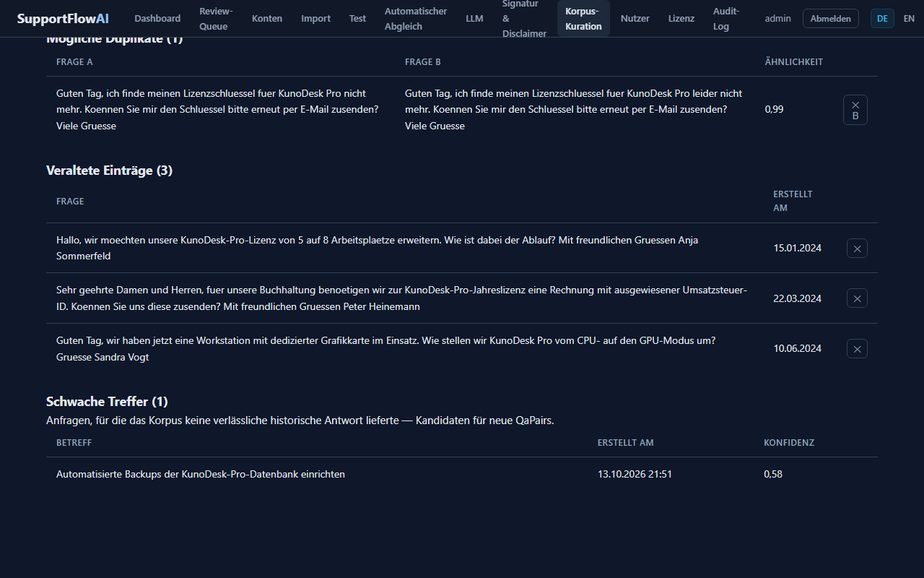Go to the LLM settings
This screenshot has width=924, height=578.
coord(475,19)
